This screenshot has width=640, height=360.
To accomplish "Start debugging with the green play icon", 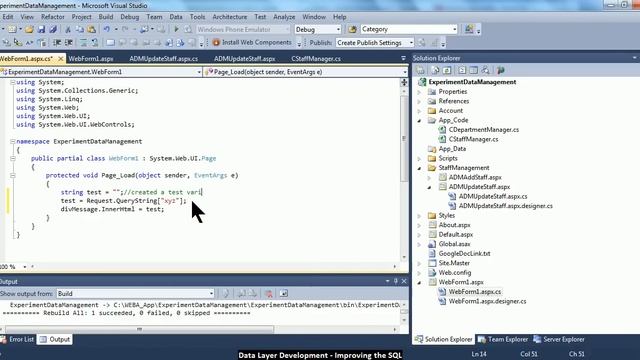I will 176,29.
